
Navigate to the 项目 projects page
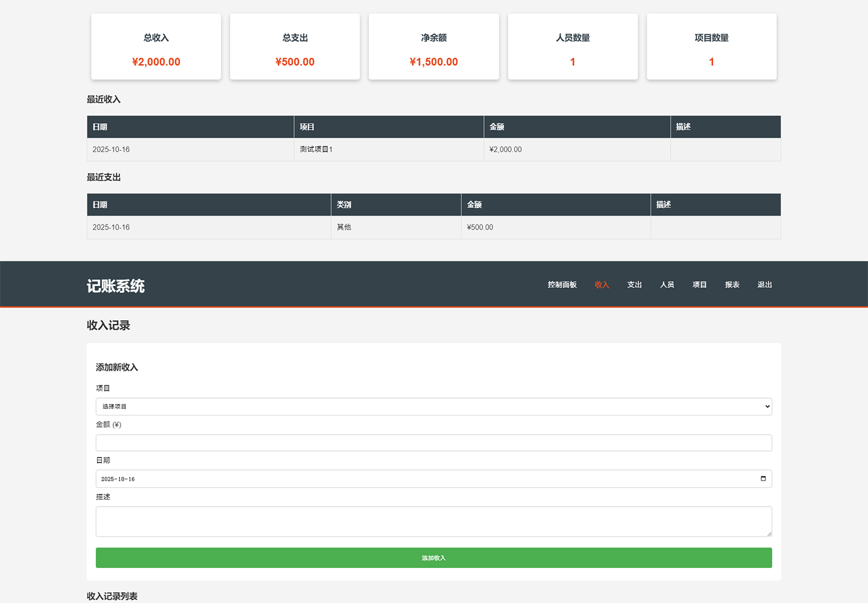699,285
